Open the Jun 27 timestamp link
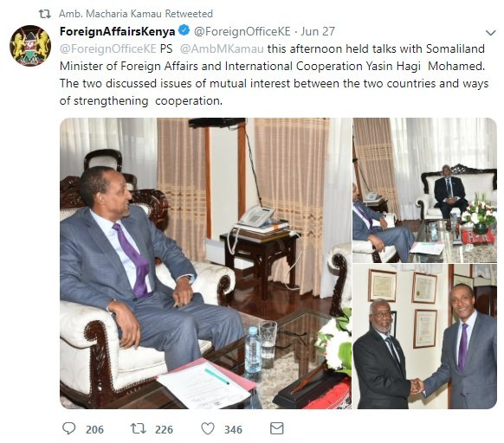The width and height of the screenshot is (504, 443). (318, 31)
